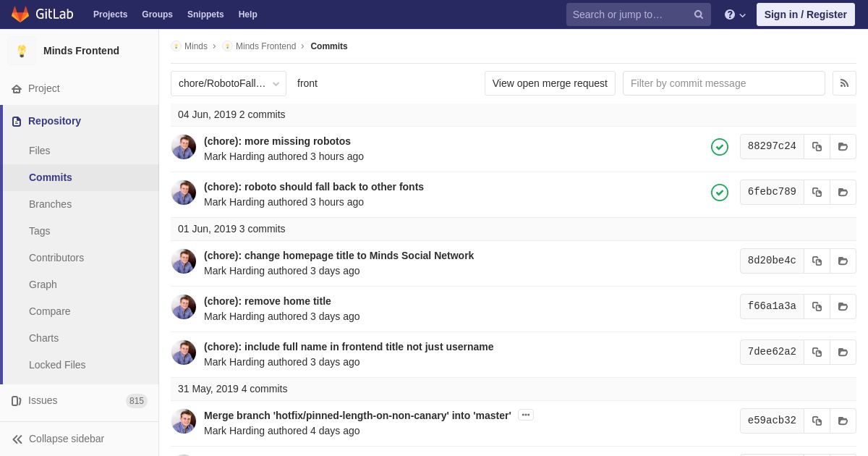Copy commit SHA e59acb32
This screenshot has width=868, height=456.
tap(817, 421)
